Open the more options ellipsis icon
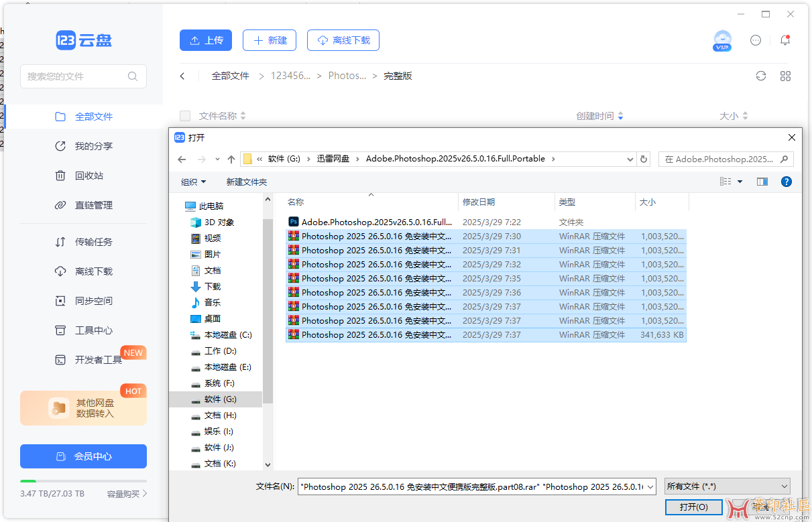Viewport: 812px width, 522px height. [x=756, y=40]
